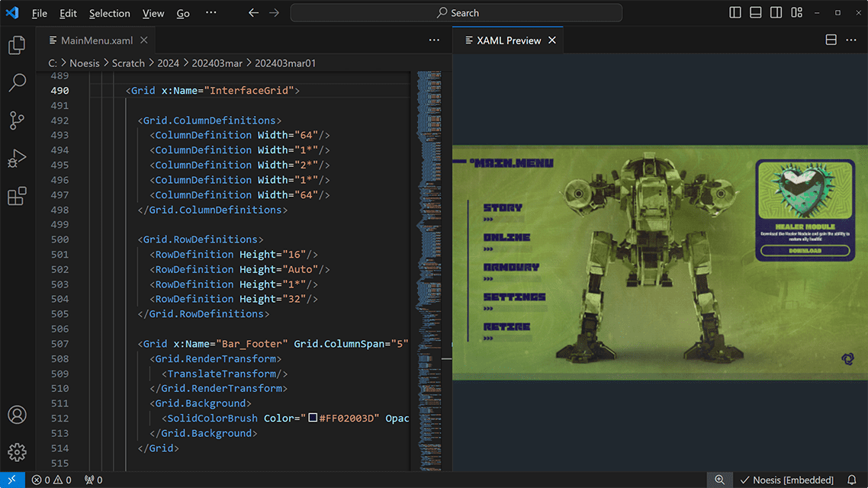
Task: Open the Search view in activity bar
Action: tap(17, 82)
